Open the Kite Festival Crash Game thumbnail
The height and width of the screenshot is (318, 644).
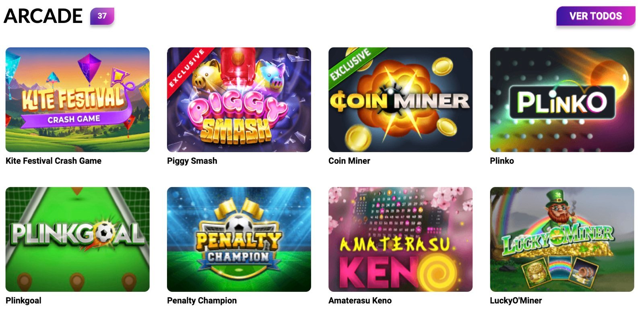pyautogui.click(x=78, y=99)
